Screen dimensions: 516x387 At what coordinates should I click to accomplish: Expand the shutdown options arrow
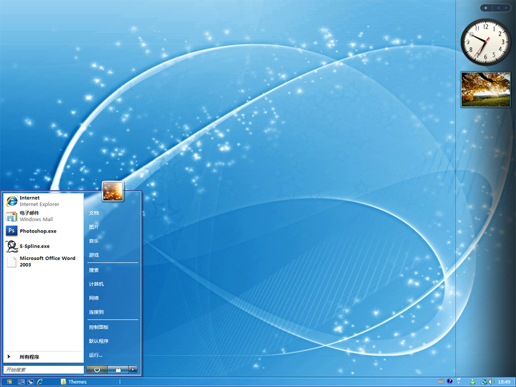point(133,370)
